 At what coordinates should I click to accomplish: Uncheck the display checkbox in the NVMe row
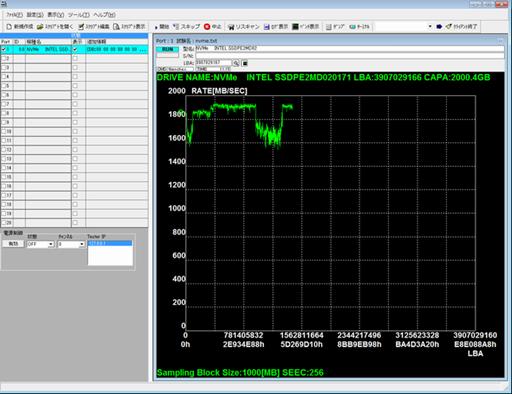(x=75, y=49)
